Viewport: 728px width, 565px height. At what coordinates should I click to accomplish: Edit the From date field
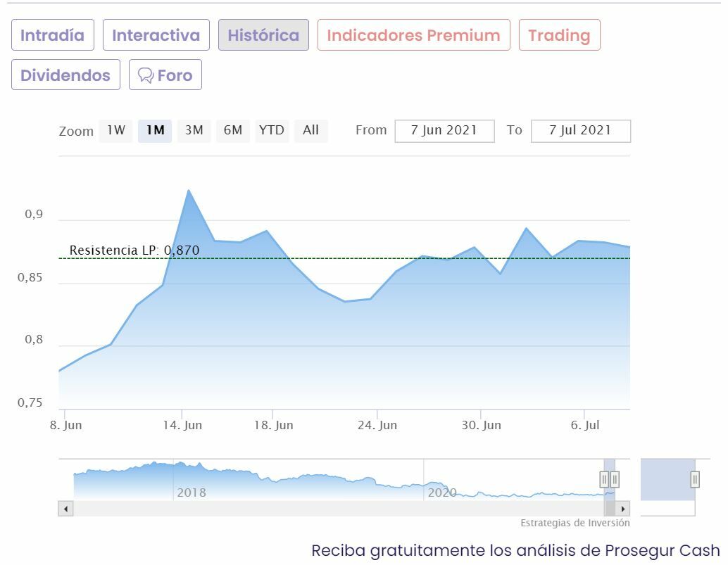click(x=444, y=131)
